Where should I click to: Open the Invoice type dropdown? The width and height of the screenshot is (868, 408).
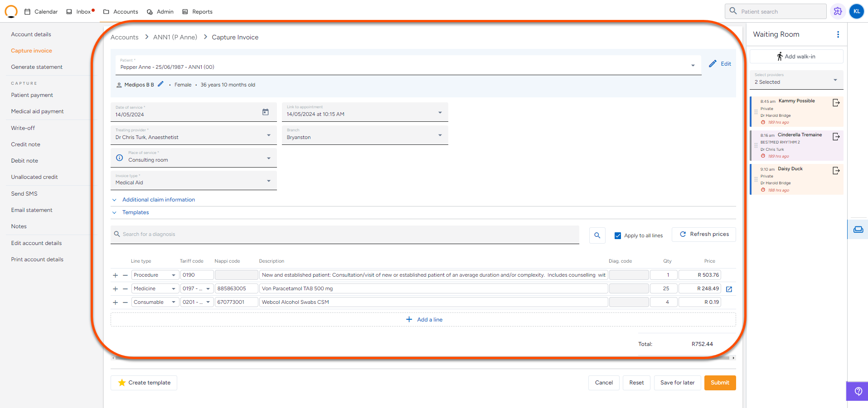click(x=268, y=181)
